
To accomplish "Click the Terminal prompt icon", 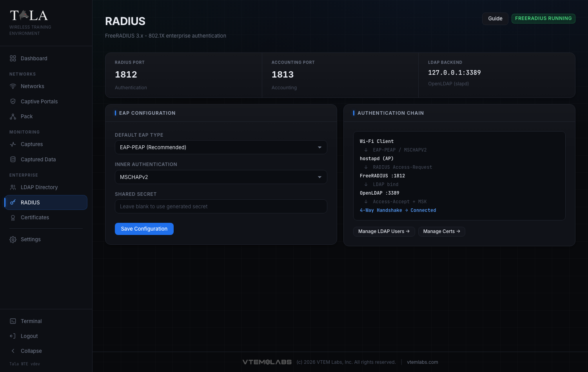I will click(13, 321).
